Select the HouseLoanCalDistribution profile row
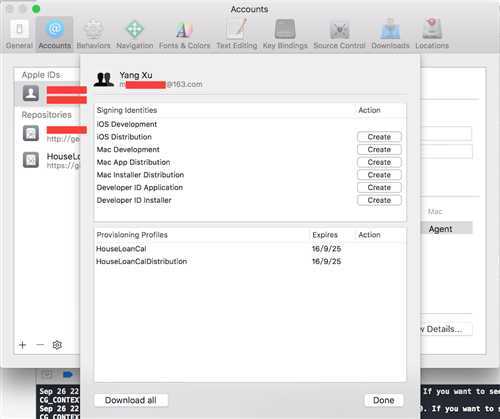 coord(250,261)
